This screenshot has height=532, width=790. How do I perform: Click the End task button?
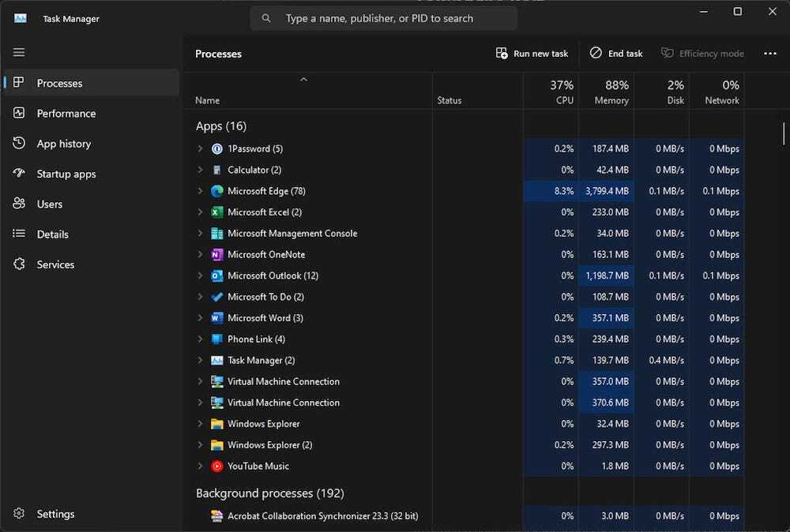(x=616, y=54)
